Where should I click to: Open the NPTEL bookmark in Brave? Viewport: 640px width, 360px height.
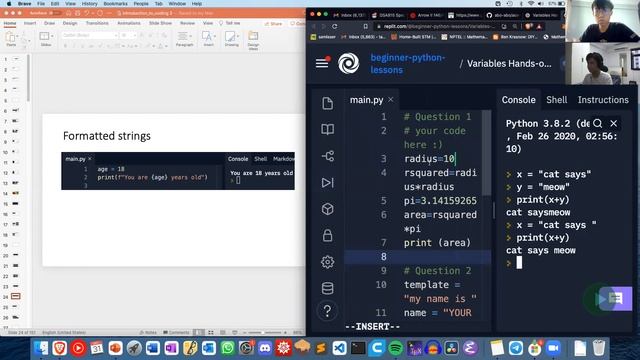[464, 37]
